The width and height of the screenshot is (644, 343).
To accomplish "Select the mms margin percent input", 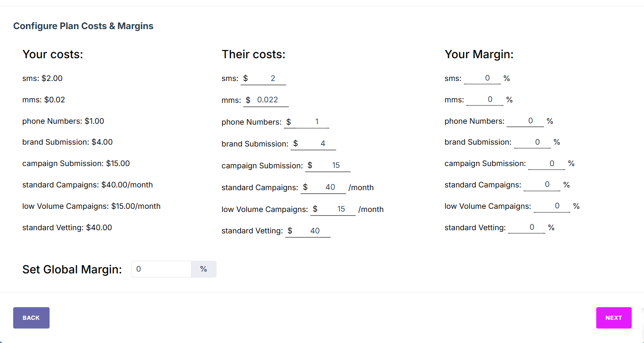I will point(485,100).
